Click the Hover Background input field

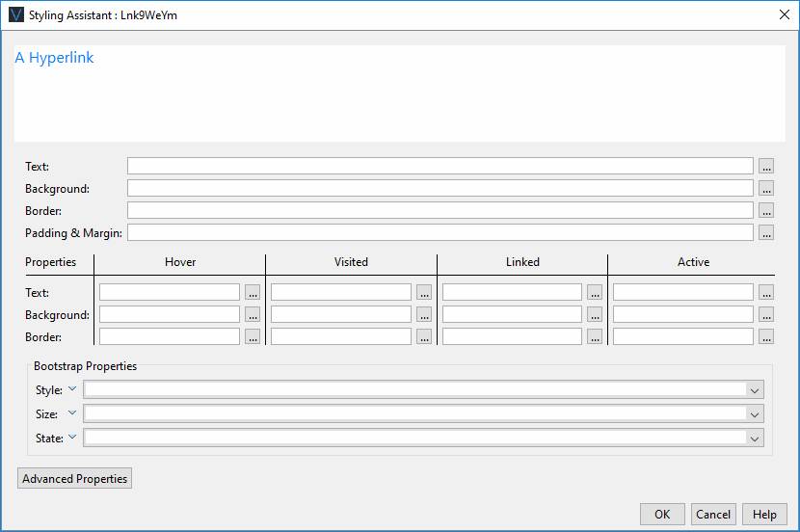pos(169,314)
